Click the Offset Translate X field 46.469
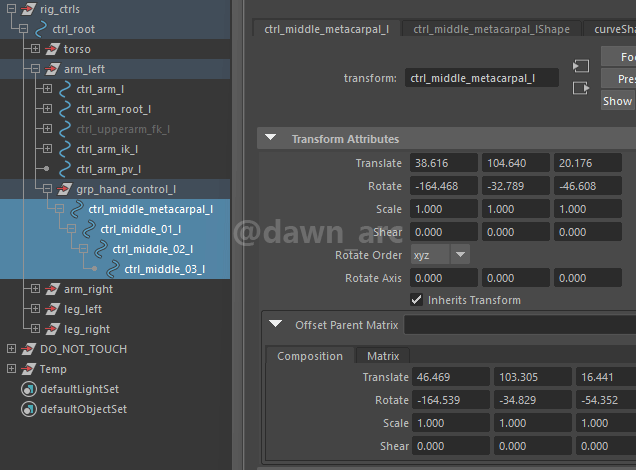This screenshot has width=636, height=470. click(x=451, y=377)
